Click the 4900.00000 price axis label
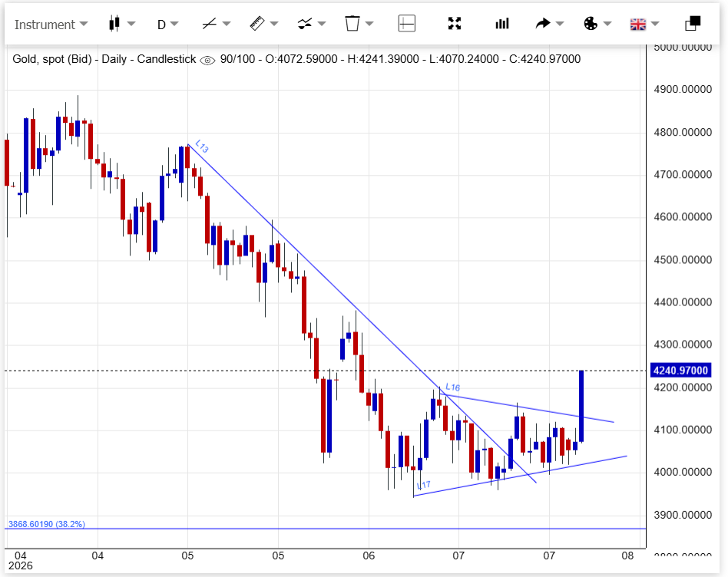This screenshot has height=577, width=728. click(x=683, y=90)
